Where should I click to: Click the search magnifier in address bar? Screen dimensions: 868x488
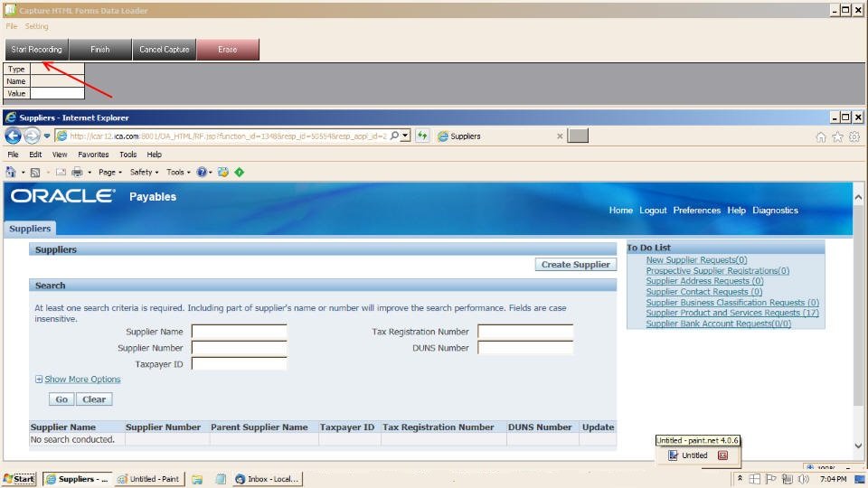[394, 136]
